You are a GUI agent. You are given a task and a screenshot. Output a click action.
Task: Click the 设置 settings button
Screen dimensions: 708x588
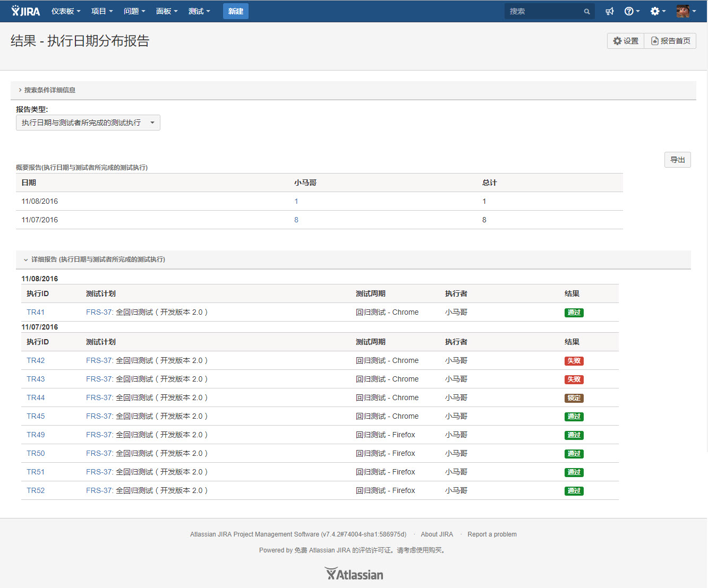626,41
